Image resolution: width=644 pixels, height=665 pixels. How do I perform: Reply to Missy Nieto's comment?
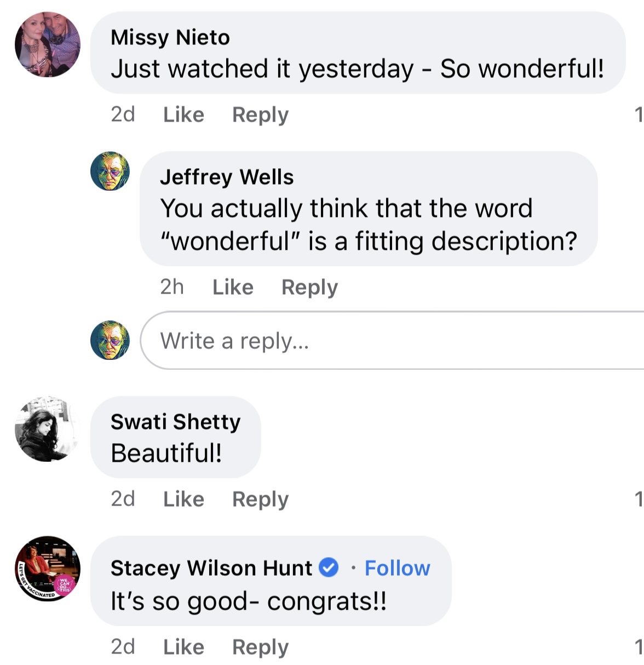pyautogui.click(x=260, y=114)
